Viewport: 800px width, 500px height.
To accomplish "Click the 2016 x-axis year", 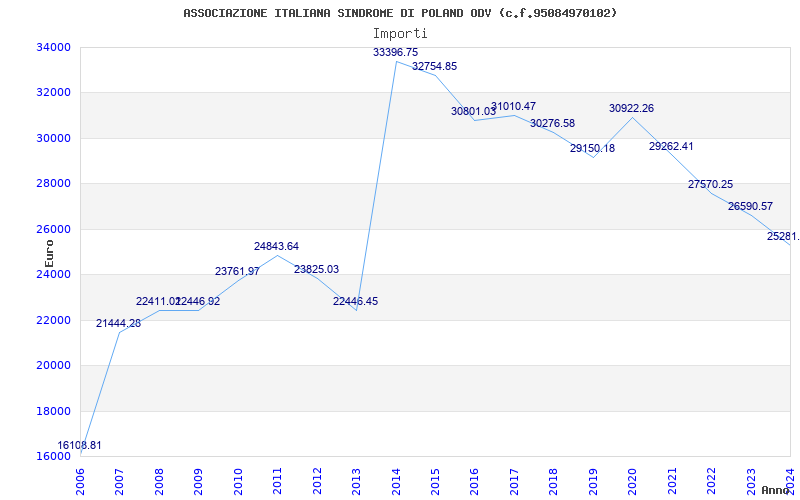I will pyautogui.click(x=474, y=482).
